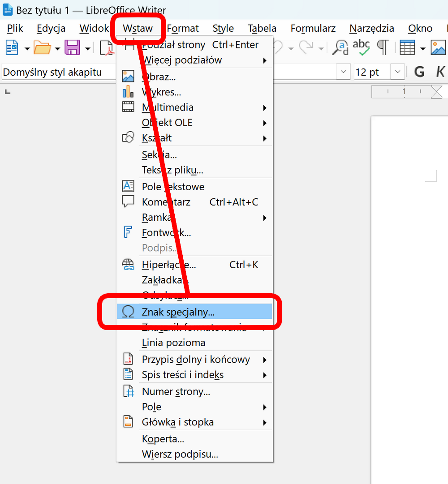This screenshot has height=484, width=448.
Task: Click the Insert Image toolbar icon
Action: click(x=439, y=48)
